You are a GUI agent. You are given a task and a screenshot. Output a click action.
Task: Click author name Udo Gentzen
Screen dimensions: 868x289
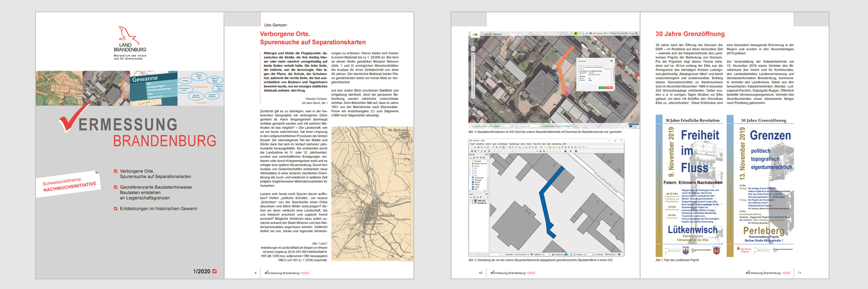click(275, 25)
